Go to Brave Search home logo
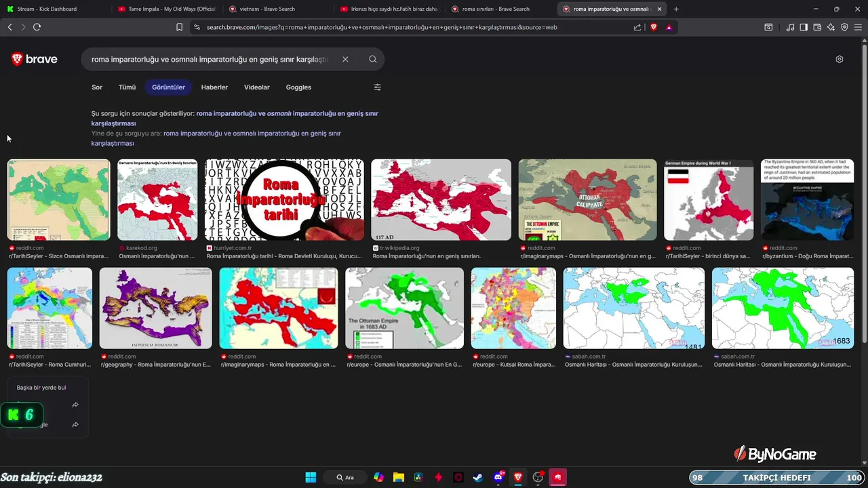This screenshot has width=868, height=488. [35, 59]
